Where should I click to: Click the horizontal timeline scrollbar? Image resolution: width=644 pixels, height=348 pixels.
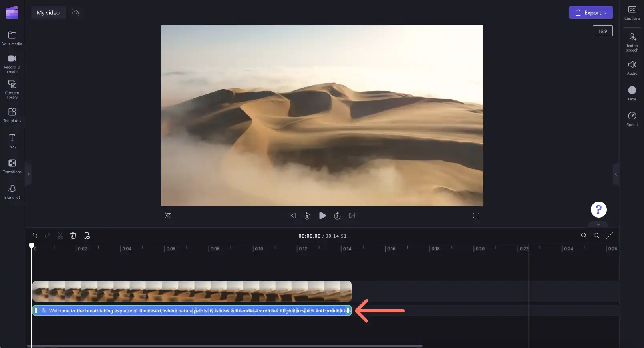tap(225, 346)
